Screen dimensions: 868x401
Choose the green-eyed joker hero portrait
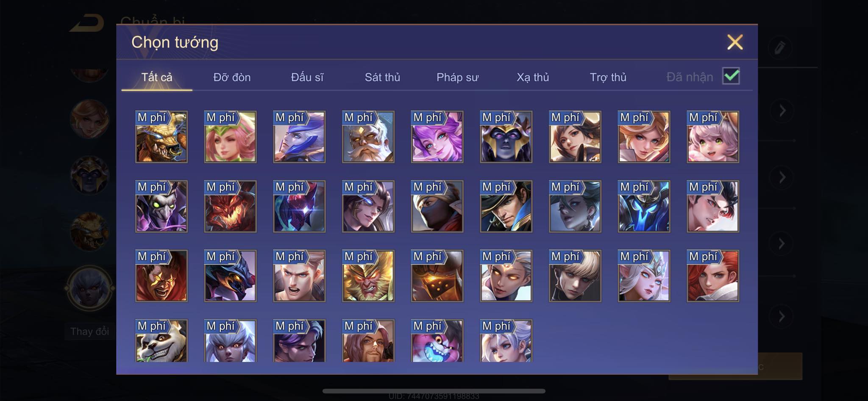click(x=161, y=206)
